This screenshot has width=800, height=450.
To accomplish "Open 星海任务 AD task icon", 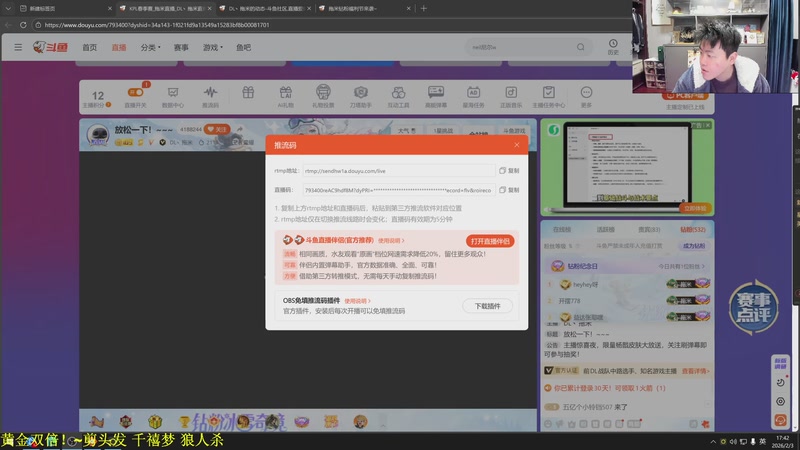I will (x=473, y=96).
